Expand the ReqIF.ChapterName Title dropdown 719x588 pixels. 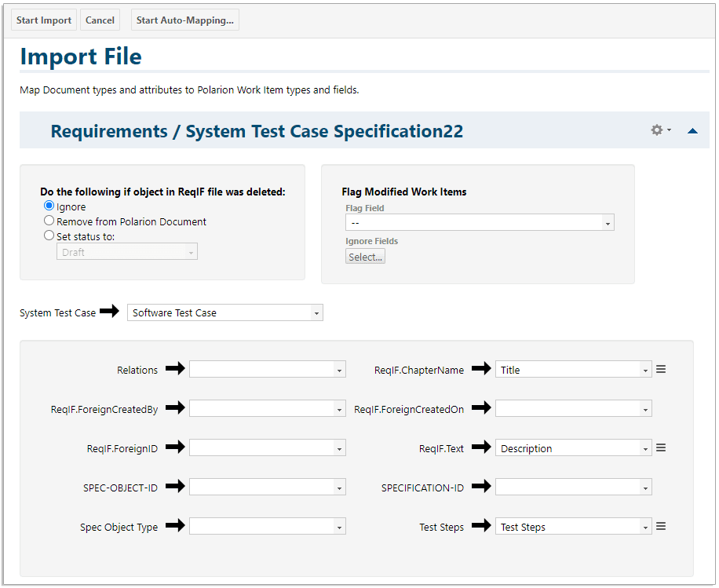pos(573,370)
